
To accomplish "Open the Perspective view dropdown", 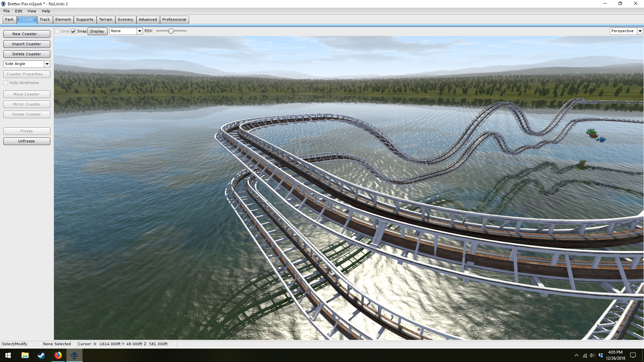I will (640, 31).
